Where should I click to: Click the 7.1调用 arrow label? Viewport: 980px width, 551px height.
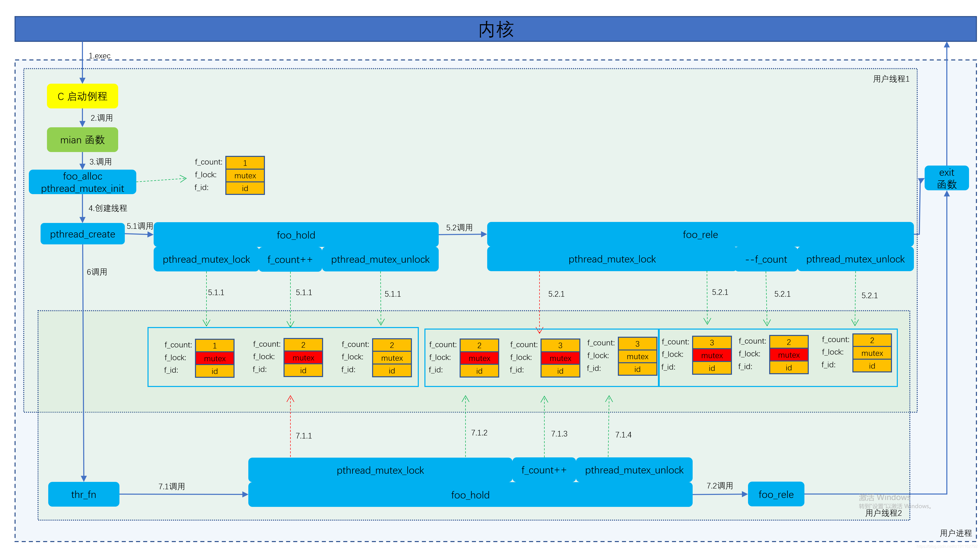[171, 486]
